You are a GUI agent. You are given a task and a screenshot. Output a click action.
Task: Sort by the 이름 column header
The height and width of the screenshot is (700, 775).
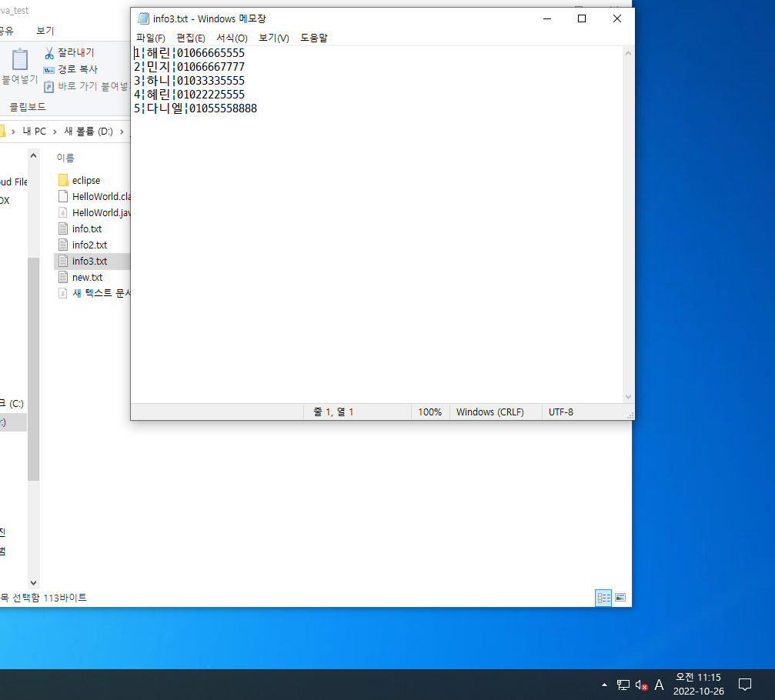click(x=65, y=158)
